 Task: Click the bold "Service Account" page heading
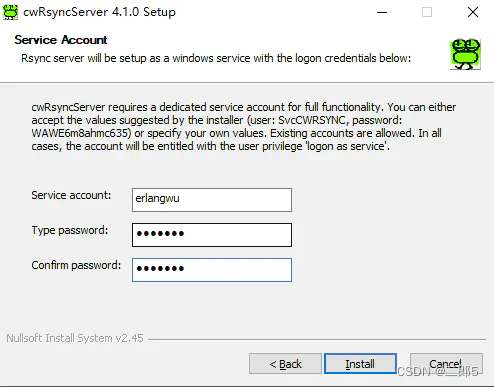61,40
